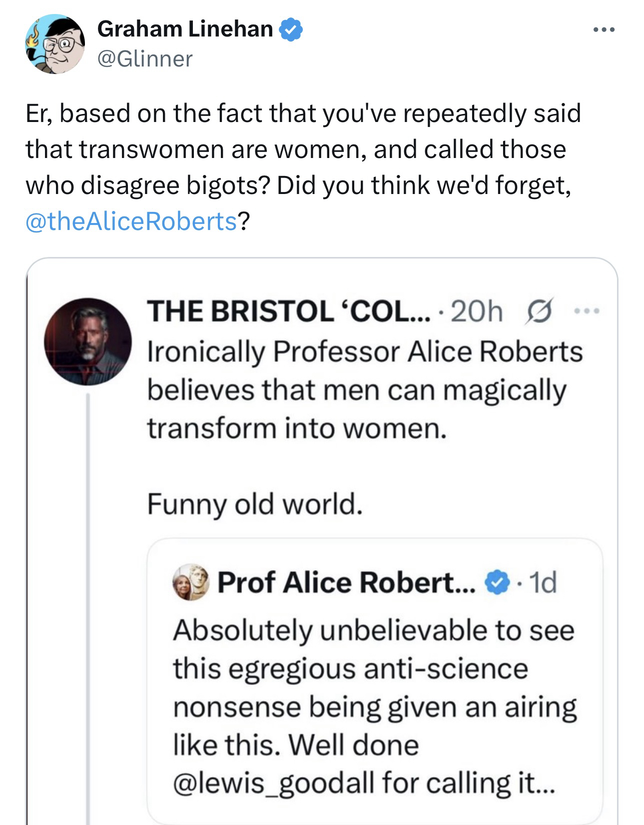Click the slashed-circle icon next to 20h
Image resolution: width=644 pixels, height=825 pixels.
(x=535, y=312)
